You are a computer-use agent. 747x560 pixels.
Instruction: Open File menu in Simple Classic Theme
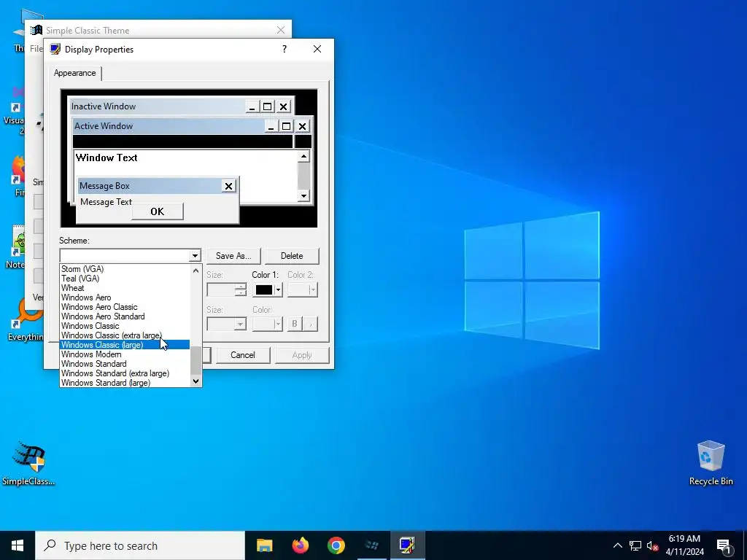point(36,49)
